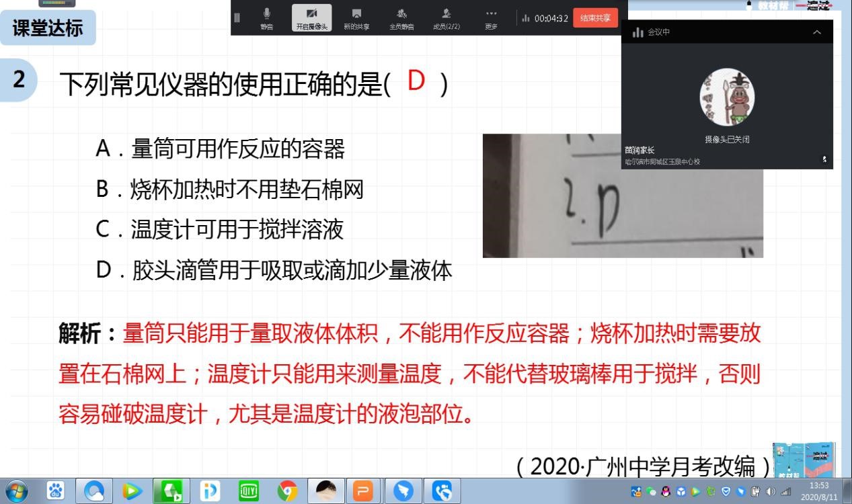Open the volume control in the tray
The width and height of the screenshot is (852, 504).
tap(771, 491)
